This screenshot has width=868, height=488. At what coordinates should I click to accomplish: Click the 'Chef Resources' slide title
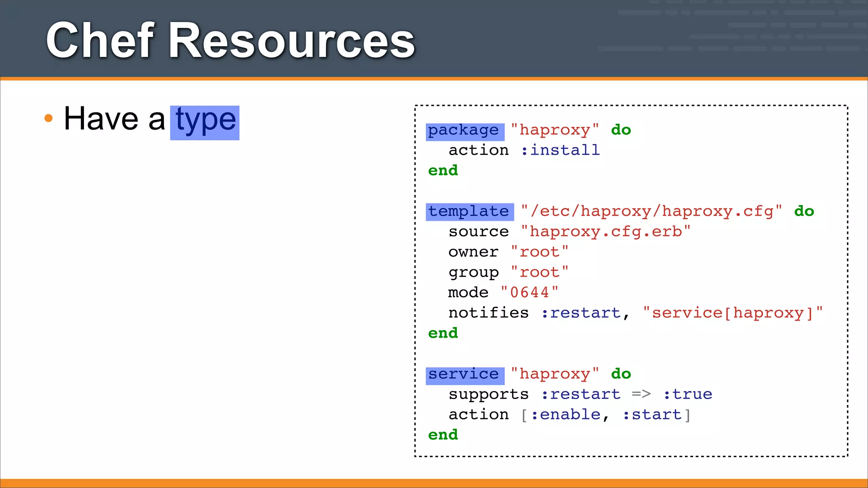230,41
